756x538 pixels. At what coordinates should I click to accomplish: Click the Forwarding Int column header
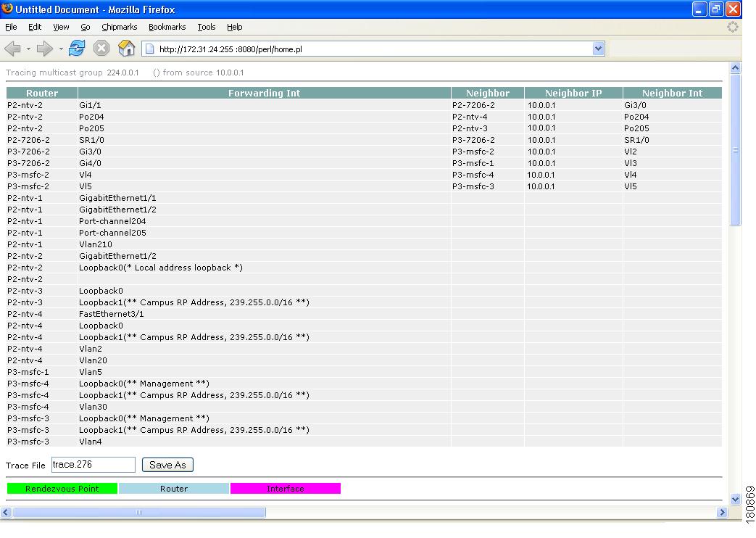click(x=265, y=93)
